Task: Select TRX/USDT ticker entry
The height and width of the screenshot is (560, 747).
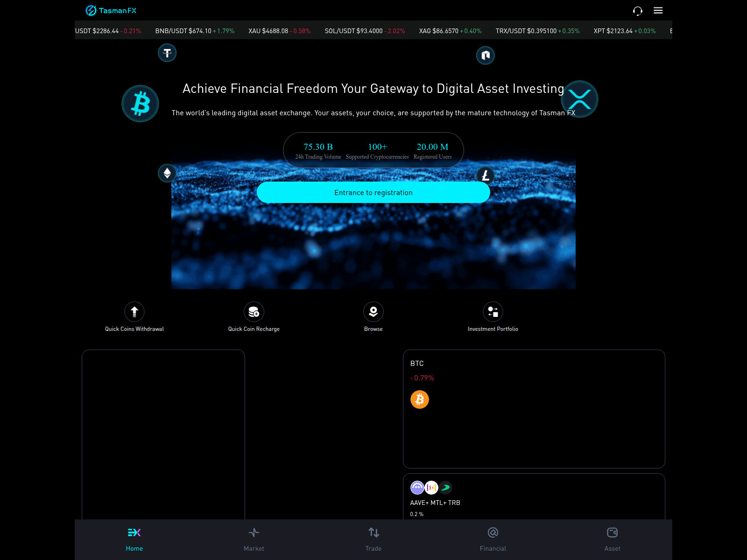Action: click(x=537, y=31)
